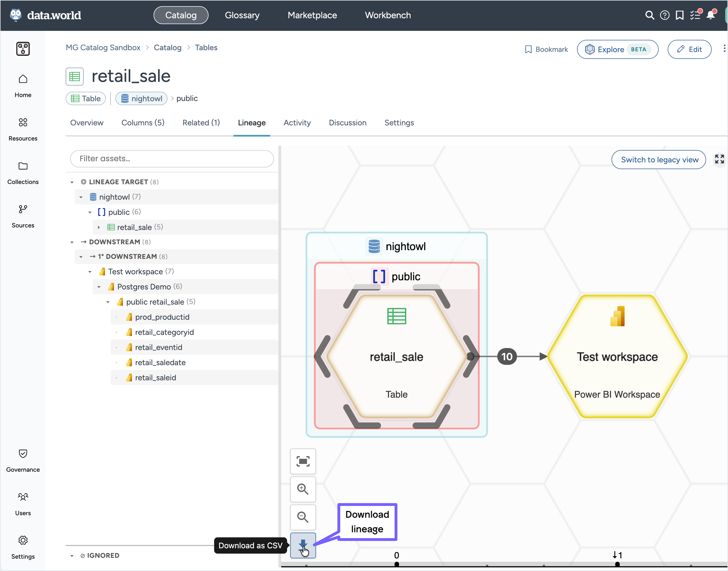
Task: Switch to the Columns (5) tab
Action: pyautogui.click(x=143, y=123)
